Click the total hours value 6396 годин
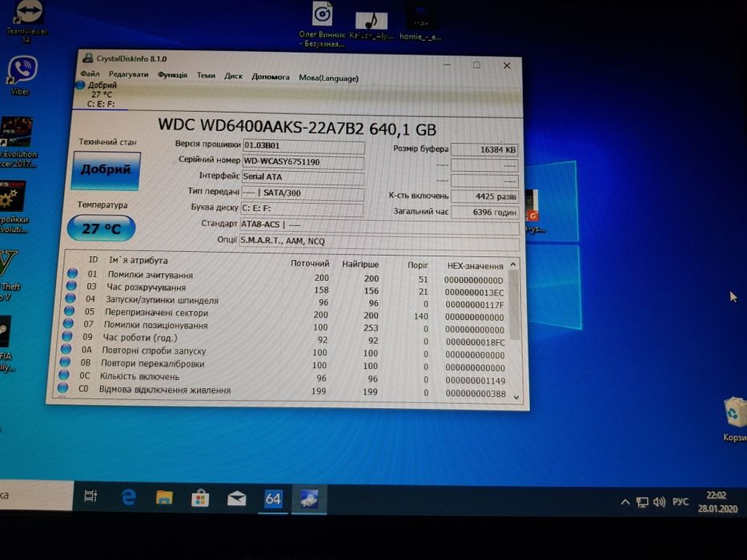The image size is (747, 560). (x=484, y=212)
